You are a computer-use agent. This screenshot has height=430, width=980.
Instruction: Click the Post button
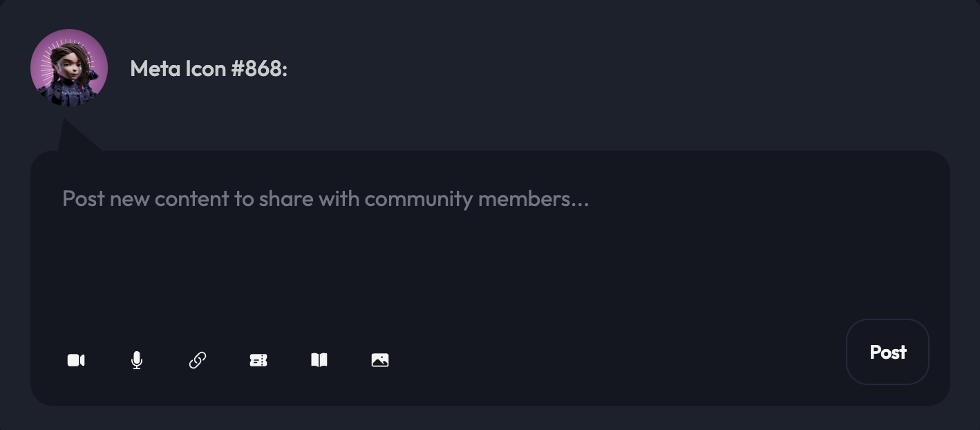click(x=887, y=352)
